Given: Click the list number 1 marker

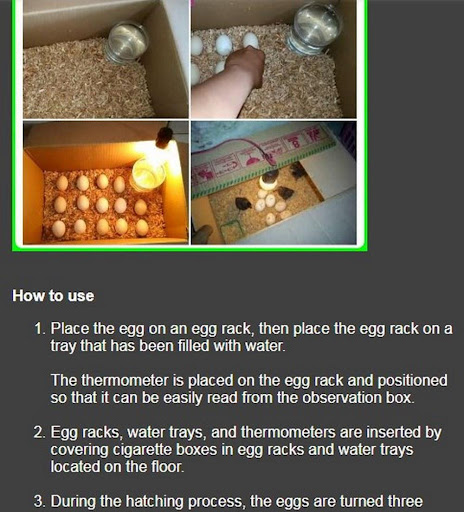Looking at the screenshot, I should 40,329.
